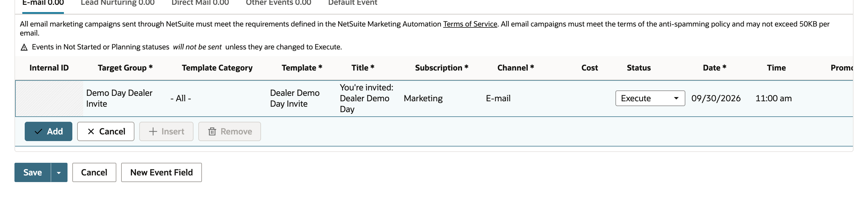This screenshot has width=868, height=211.
Task: Open the Terms of Service link
Action: [x=470, y=24]
